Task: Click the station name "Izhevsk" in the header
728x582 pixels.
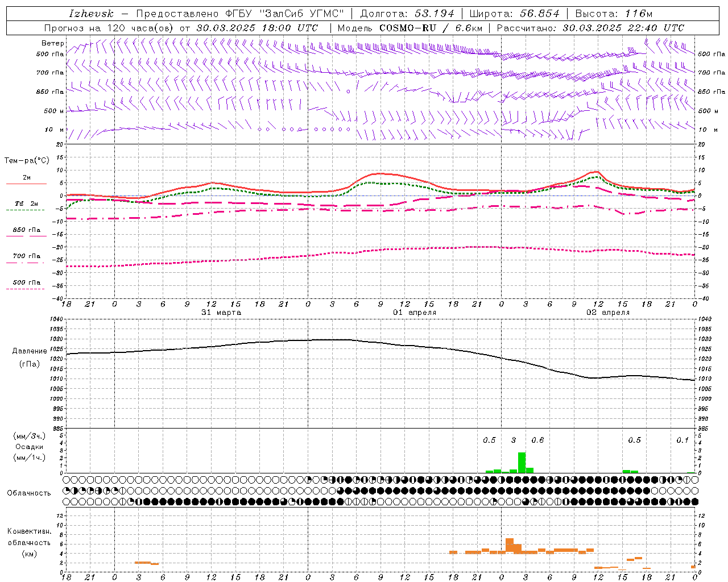Action: [x=91, y=14]
